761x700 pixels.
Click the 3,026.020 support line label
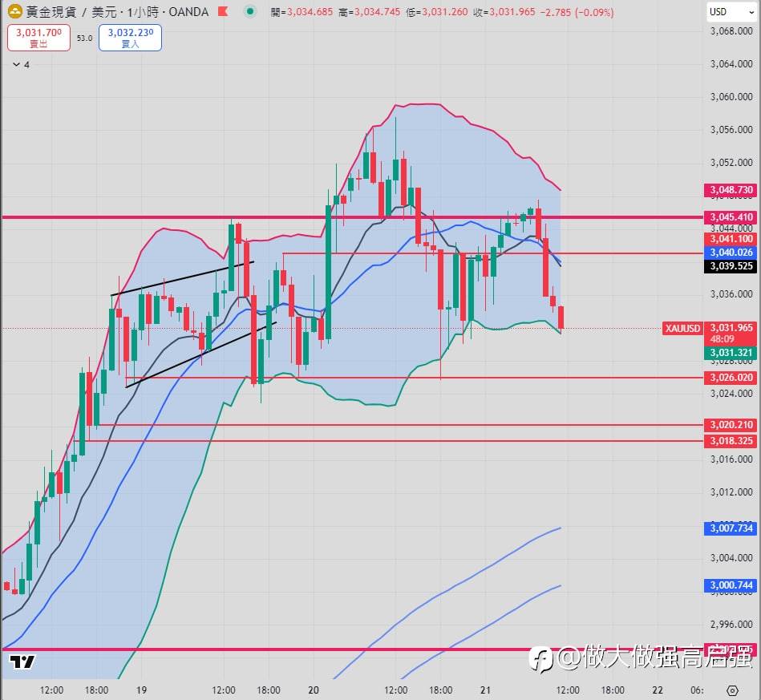[x=731, y=377]
